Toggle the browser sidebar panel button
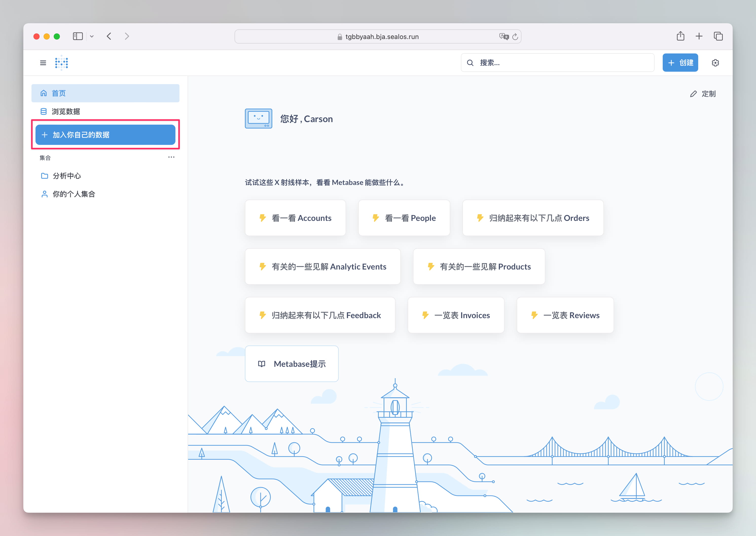 pyautogui.click(x=78, y=36)
